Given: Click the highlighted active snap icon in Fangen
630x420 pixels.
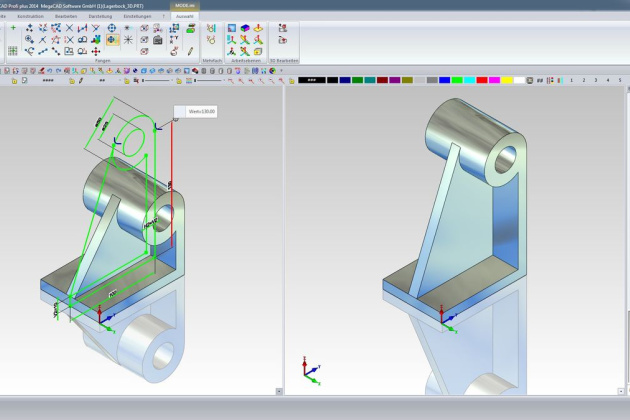Looking at the screenshot, I should tap(112, 40).
